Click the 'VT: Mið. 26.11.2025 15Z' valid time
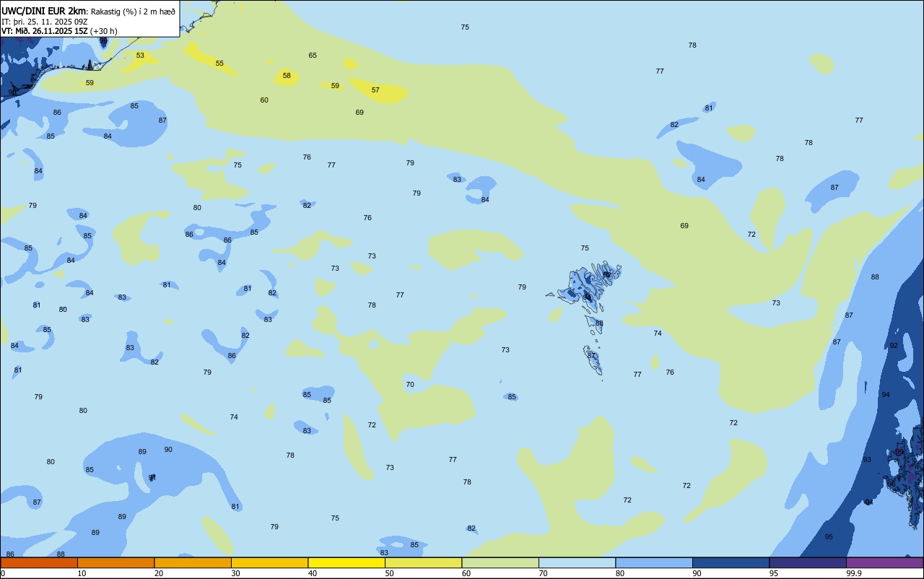Screen dimensions: 924x579 pos(45,31)
